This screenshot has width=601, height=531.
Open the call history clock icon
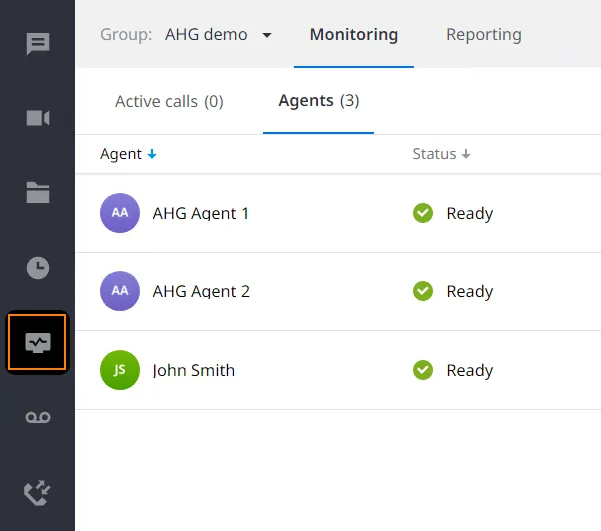tap(38, 268)
